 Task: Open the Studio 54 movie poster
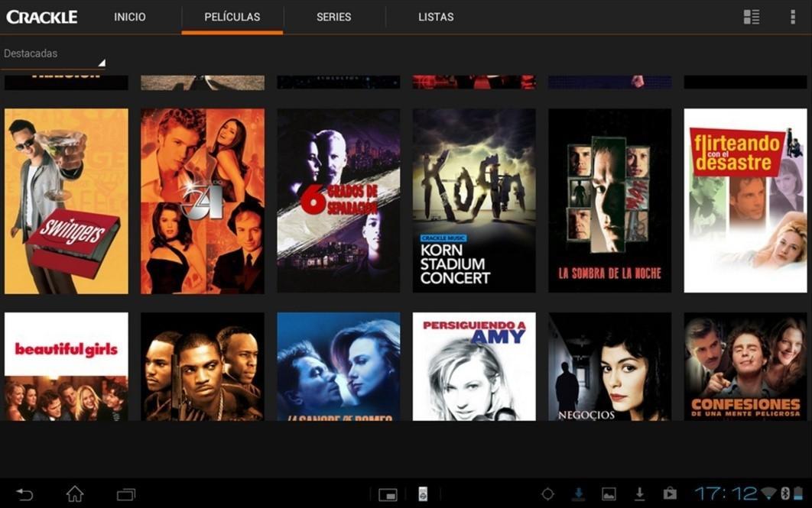point(203,201)
